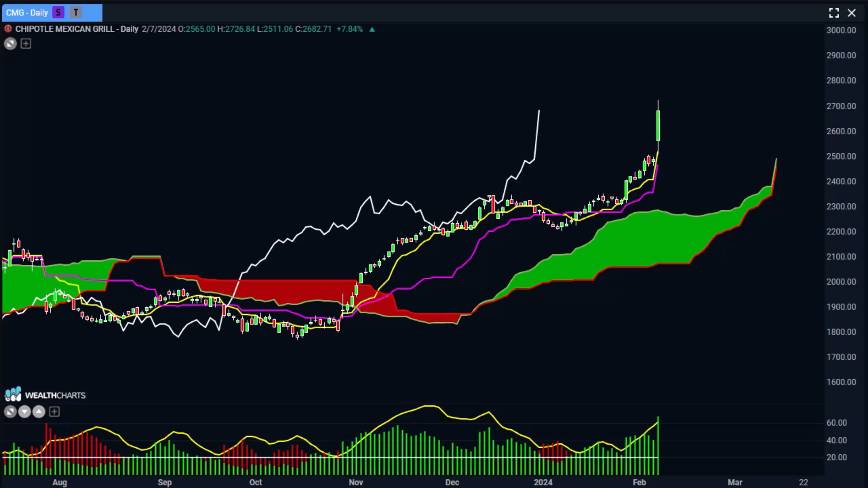Click the low value L:2511.06

275,29
